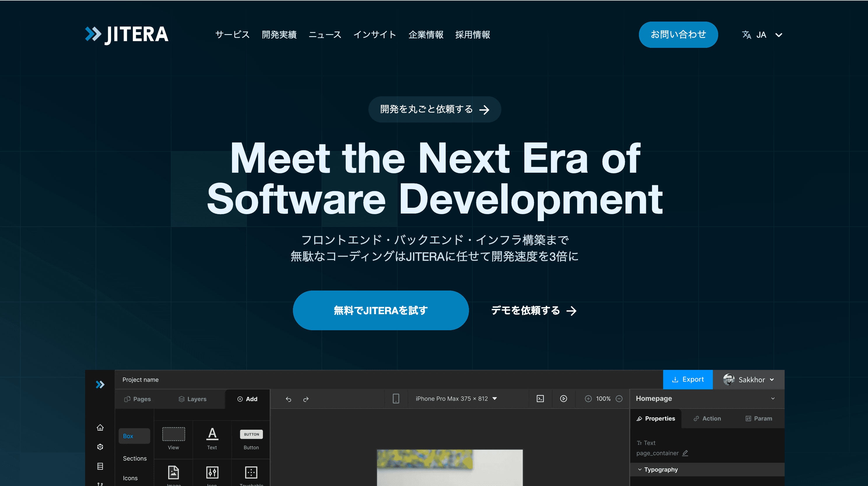Click the cube icon in sidebar
The width and height of the screenshot is (868, 486).
[x=100, y=447]
